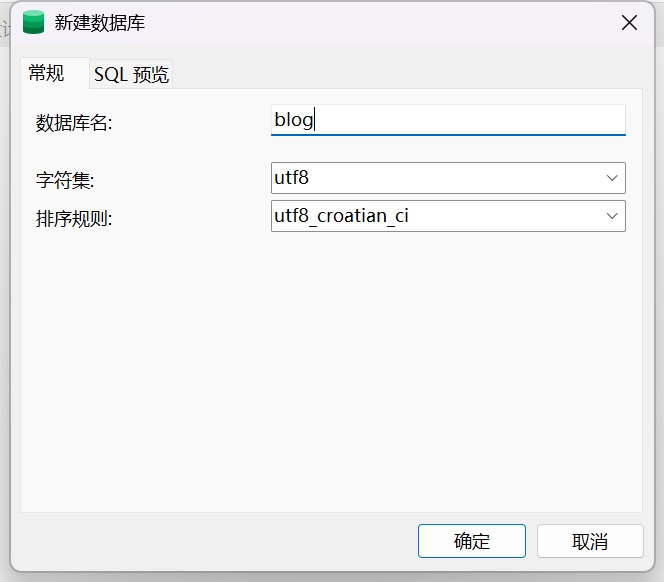This screenshot has height=582, width=664.
Task: Expand the 字符集 dropdown arrow
Action: [x=612, y=178]
